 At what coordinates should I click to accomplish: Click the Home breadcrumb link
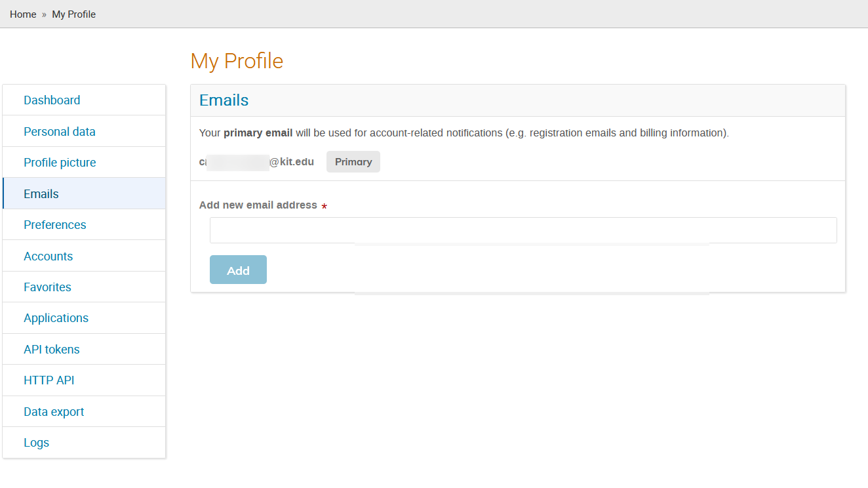point(23,14)
